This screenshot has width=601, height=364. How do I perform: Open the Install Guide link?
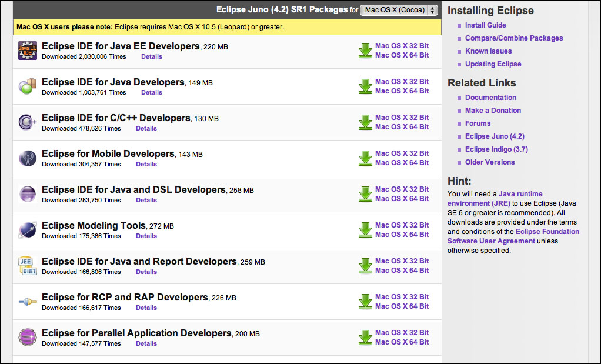(485, 25)
